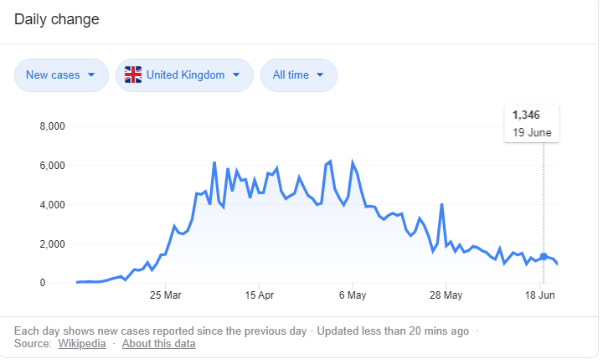Screen dimensions: 608x364
Task: Click the United Kingdom flag icon
Action: [x=133, y=75]
